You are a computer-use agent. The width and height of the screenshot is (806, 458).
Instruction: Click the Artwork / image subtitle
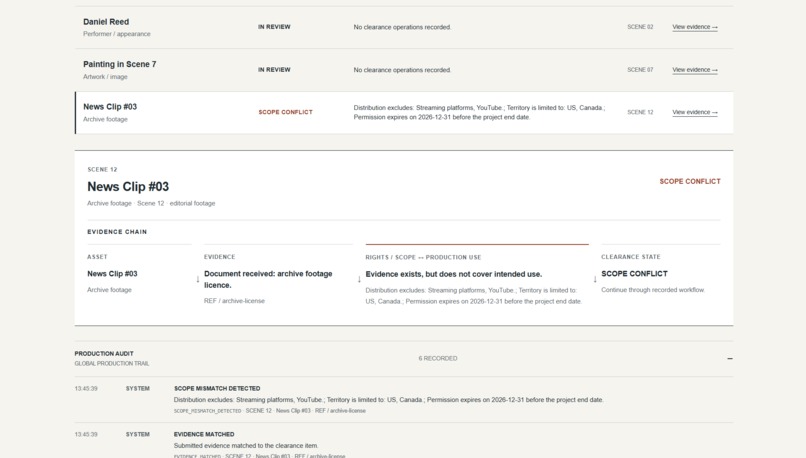[105, 77]
